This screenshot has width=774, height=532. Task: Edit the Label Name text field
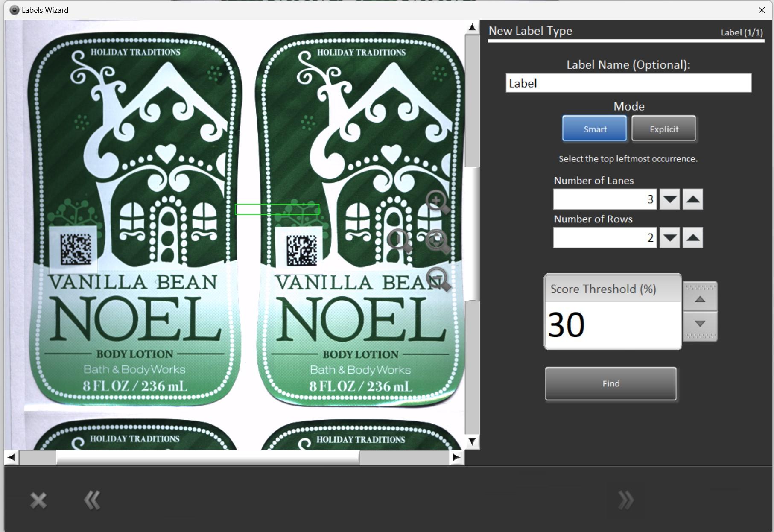(x=628, y=83)
